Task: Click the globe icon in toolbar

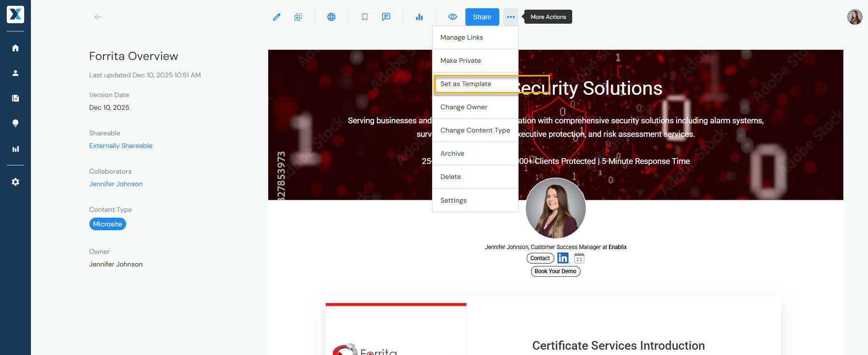Action: coord(331,17)
